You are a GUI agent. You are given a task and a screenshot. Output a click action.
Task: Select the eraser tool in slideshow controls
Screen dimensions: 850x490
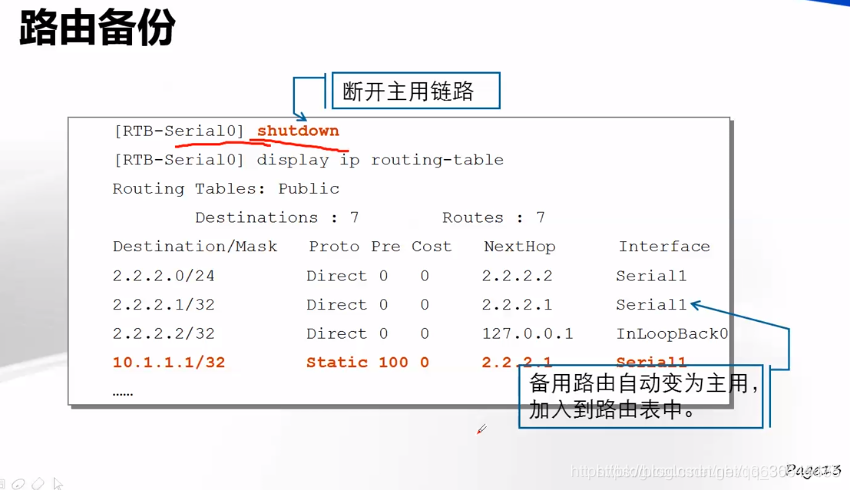[x=38, y=483]
